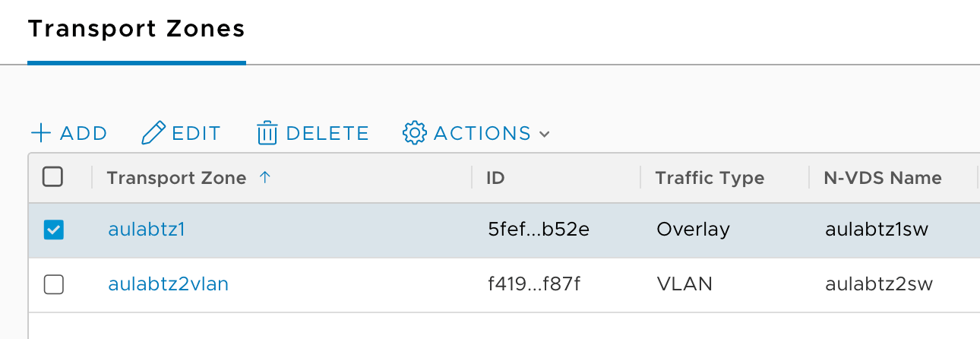This screenshot has height=339, width=980.
Task: Click the trash can Delete icon
Action: coord(267,134)
